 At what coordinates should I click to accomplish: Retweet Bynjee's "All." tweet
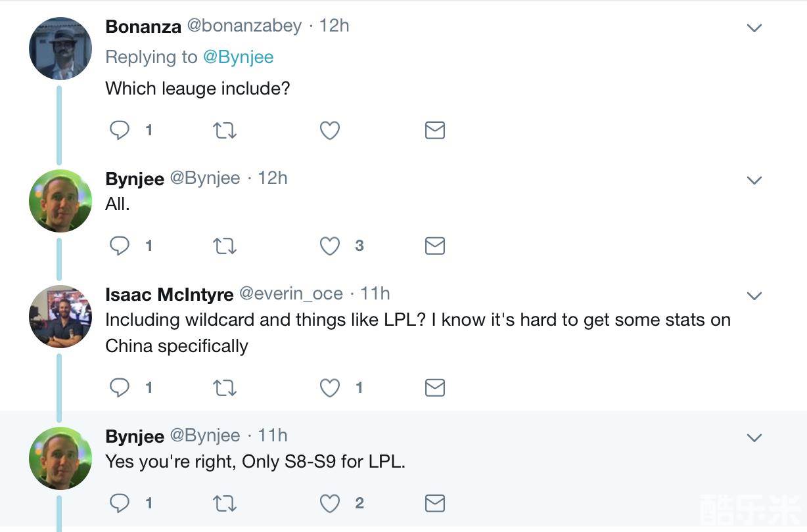pyautogui.click(x=225, y=246)
